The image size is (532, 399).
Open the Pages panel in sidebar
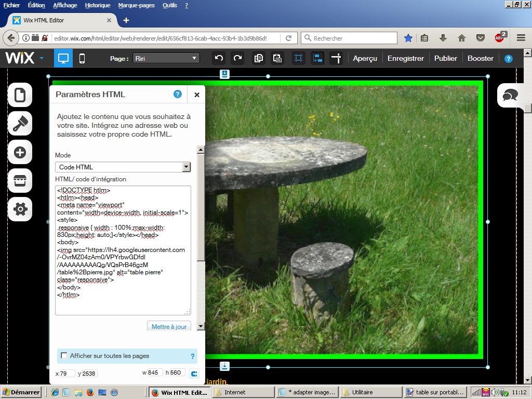click(x=20, y=95)
